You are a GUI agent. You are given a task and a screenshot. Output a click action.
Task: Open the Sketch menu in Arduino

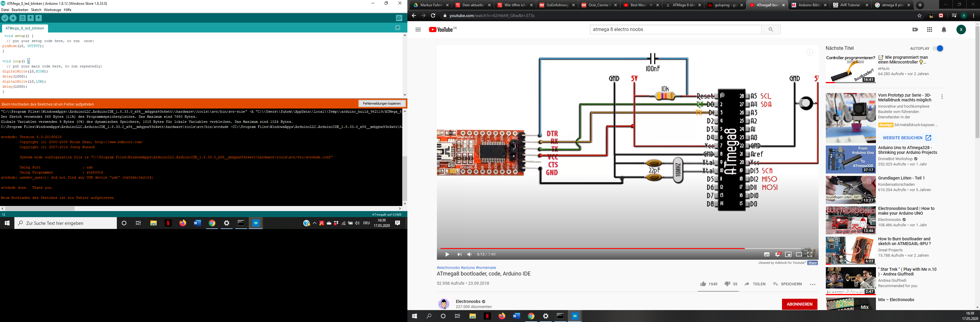tap(36, 10)
